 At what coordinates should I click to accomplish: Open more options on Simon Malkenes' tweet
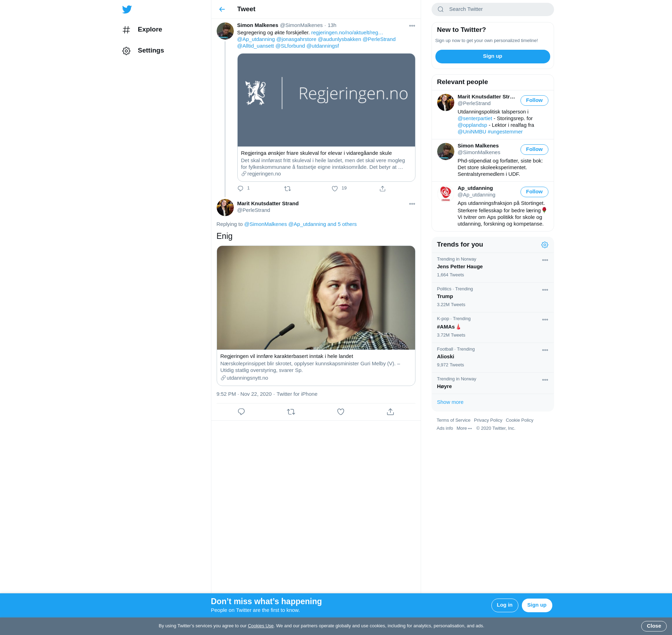tap(412, 26)
